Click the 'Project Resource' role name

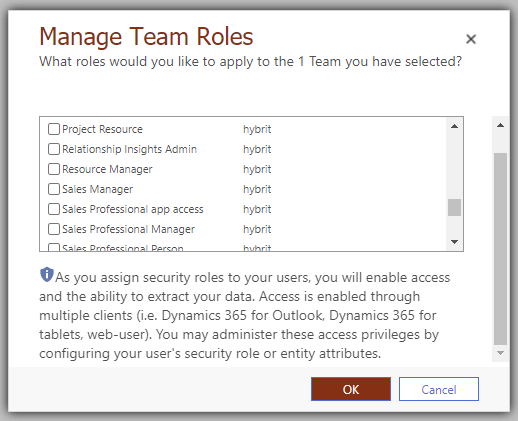[x=102, y=129]
